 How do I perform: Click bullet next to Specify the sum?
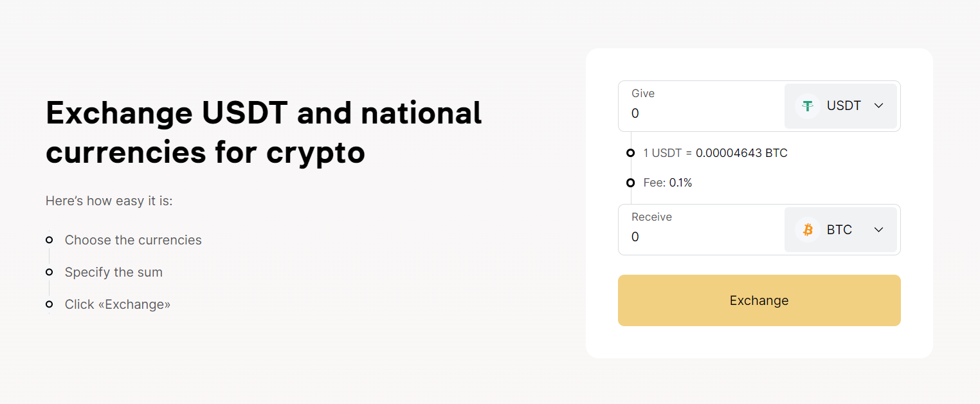coord(49,272)
